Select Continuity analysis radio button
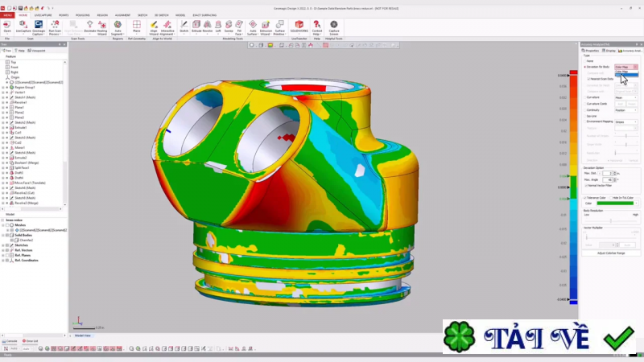This screenshot has width=644, height=362. pos(585,110)
